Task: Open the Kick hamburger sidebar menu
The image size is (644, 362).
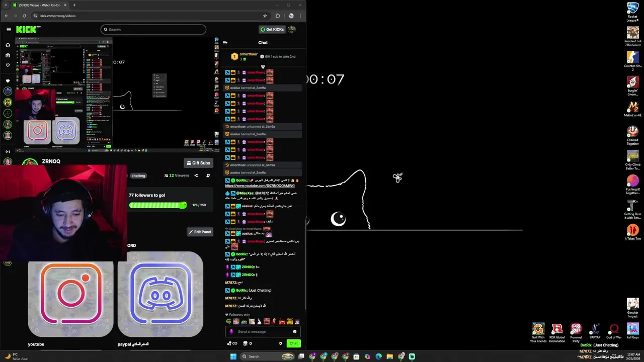Action: (9, 29)
